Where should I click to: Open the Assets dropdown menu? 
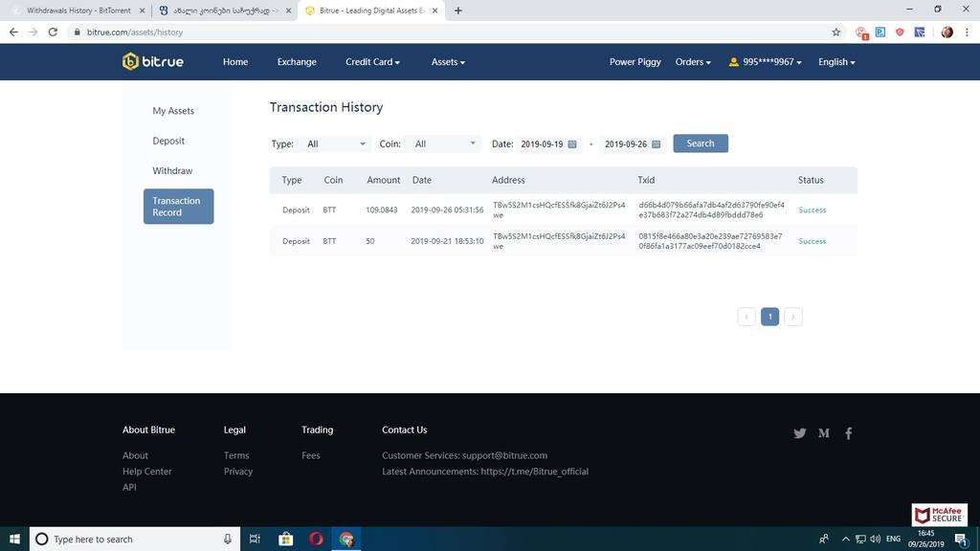448,62
